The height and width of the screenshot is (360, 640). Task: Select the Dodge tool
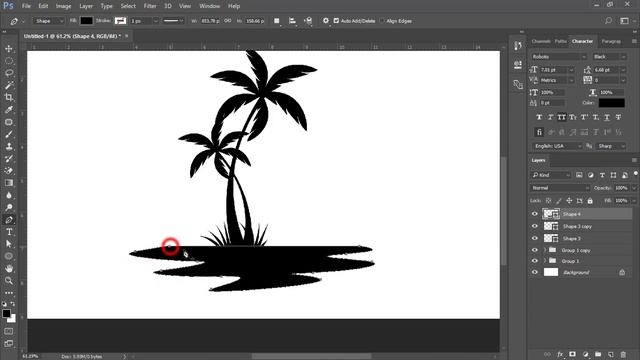9,207
